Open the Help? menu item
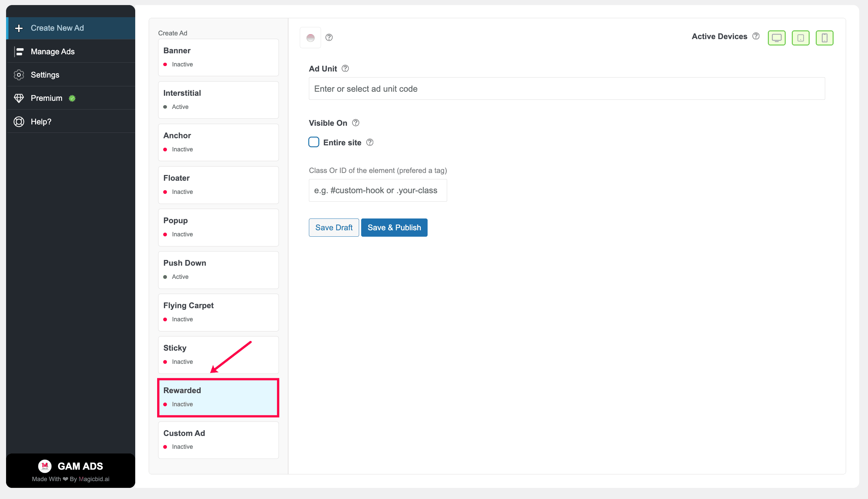This screenshot has width=868, height=499. (x=71, y=122)
